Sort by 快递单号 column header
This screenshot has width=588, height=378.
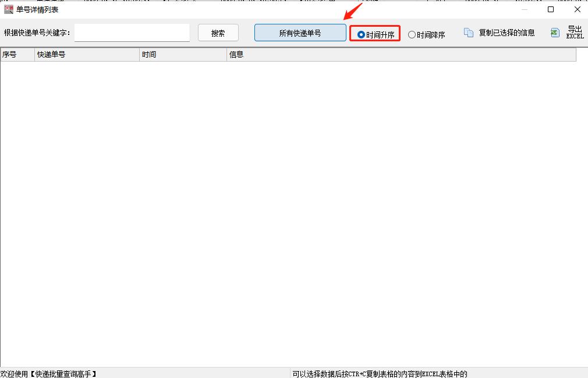click(87, 55)
